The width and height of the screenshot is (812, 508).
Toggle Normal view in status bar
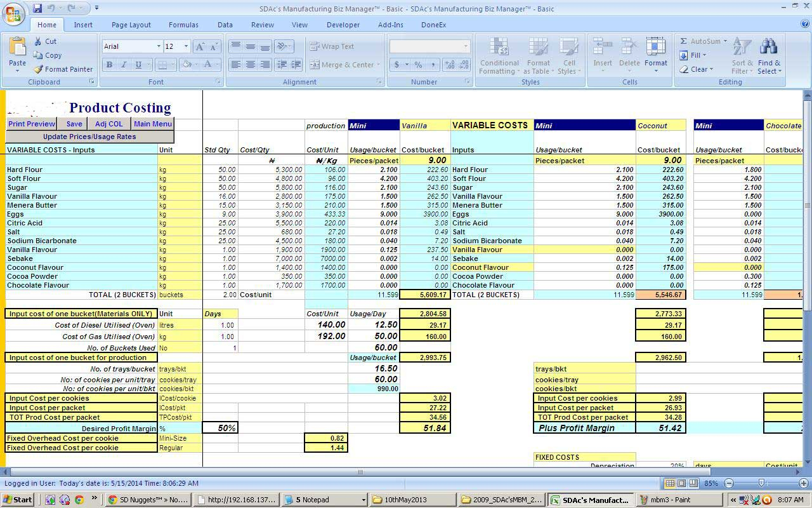670,484
